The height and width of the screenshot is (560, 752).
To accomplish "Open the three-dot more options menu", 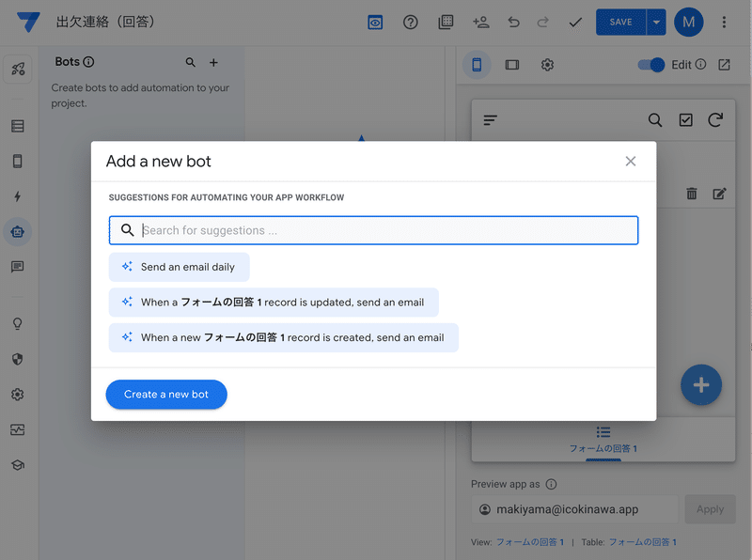I will (x=724, y=22).
